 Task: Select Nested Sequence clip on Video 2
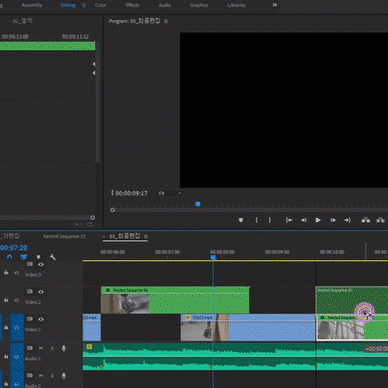[175, 300]
